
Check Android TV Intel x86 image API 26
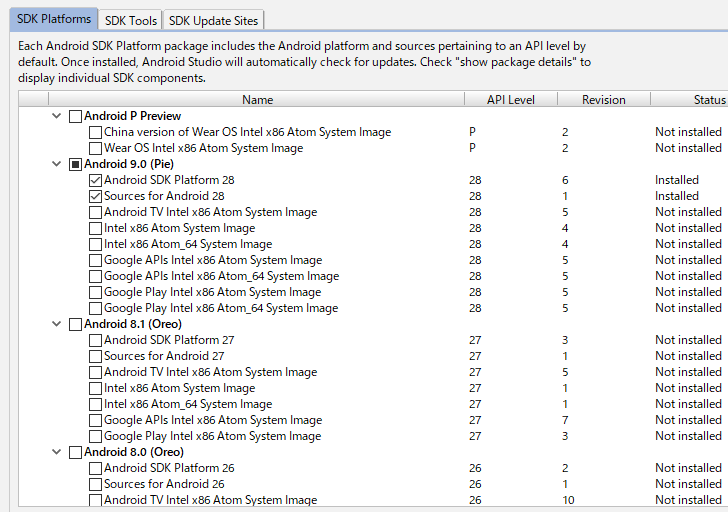coord(95,500)
